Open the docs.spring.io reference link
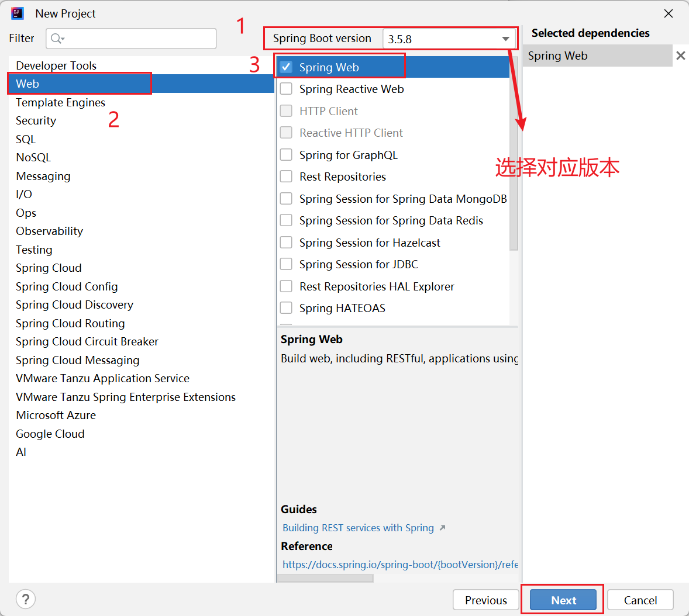This screenshot has width=689, height=616. pos(400,565)
